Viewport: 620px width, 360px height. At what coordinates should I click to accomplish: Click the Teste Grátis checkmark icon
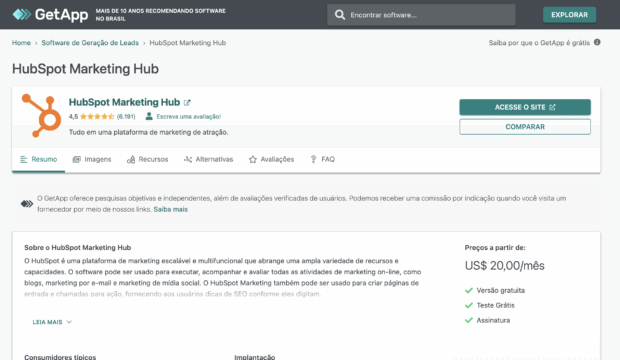coord(469,305)
